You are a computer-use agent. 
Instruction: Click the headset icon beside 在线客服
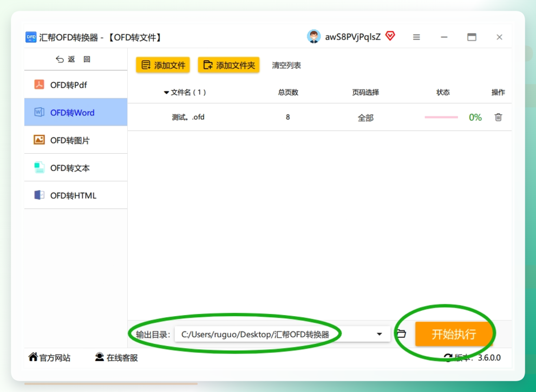tap(100, 357)
